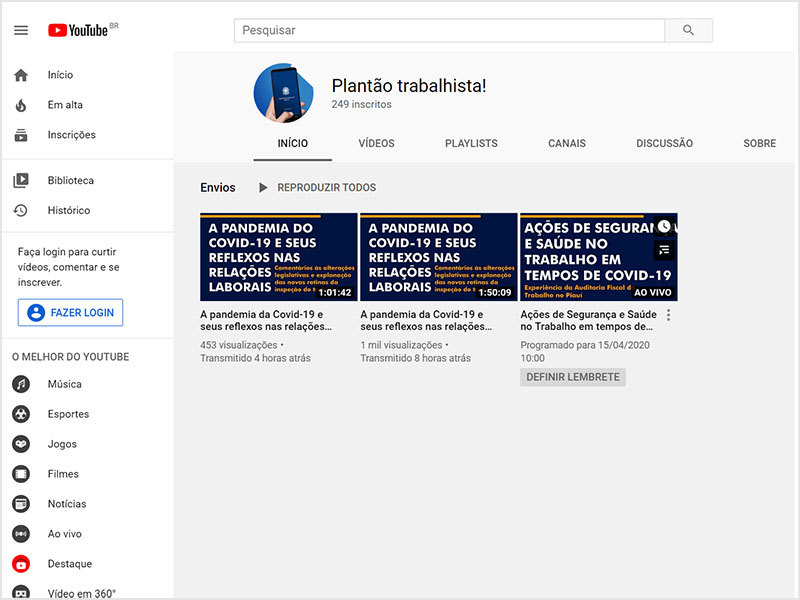The image size is (800, 600).
Task: Open the AO VIVO video thumbnail
Action: click(x=599, y=257)
